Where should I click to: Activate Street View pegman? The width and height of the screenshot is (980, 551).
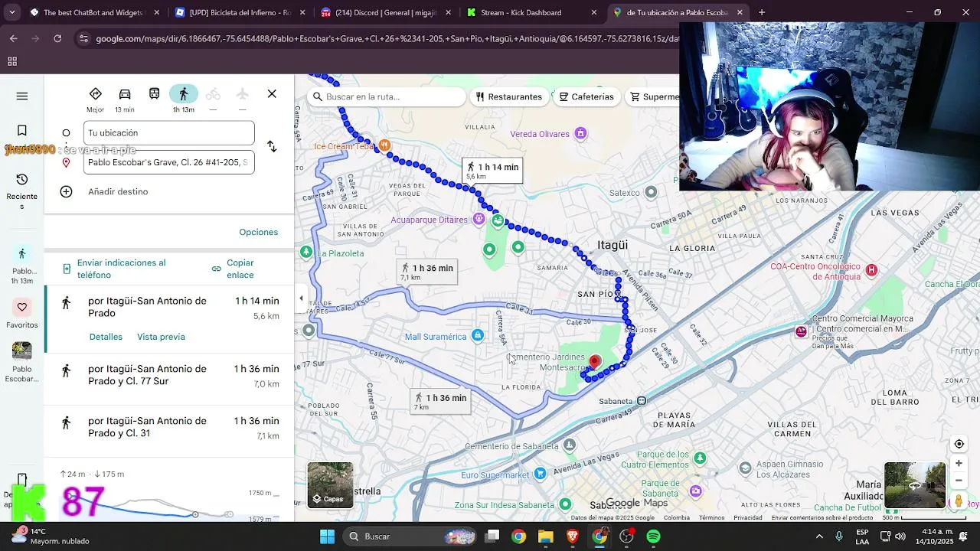pos(959,501)
